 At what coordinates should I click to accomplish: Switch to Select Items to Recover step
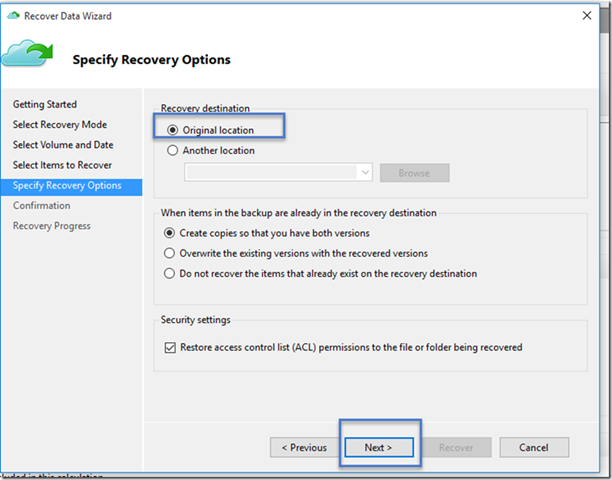coord(62,165)
